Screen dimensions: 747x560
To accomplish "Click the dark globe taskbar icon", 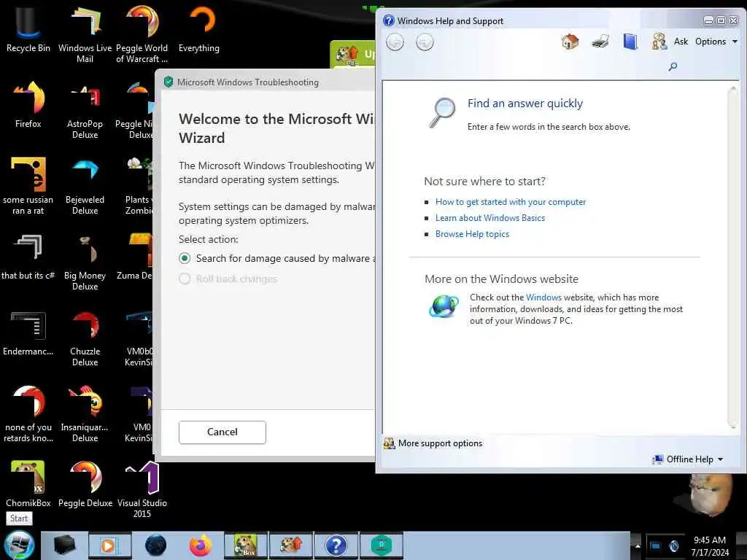I will tap(155, 545).
